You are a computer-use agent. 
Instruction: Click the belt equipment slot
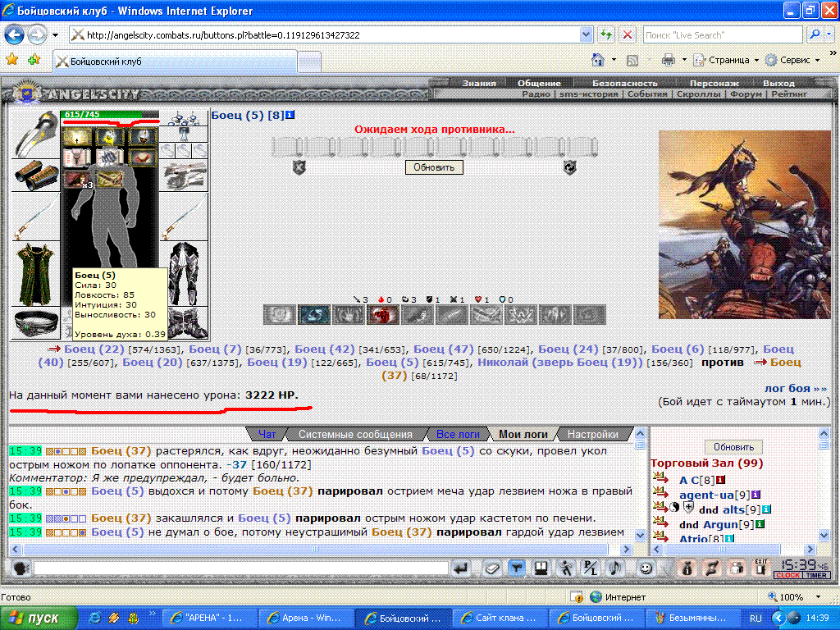(35, 323)
